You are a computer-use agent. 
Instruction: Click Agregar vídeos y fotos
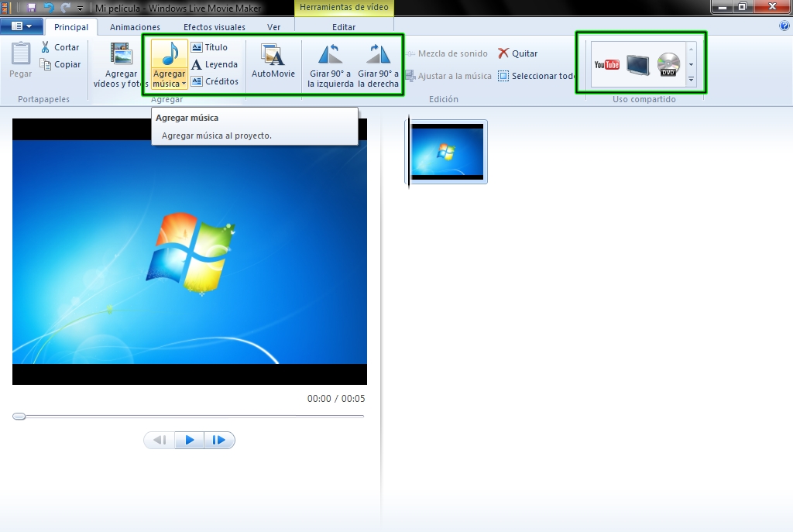121,65
